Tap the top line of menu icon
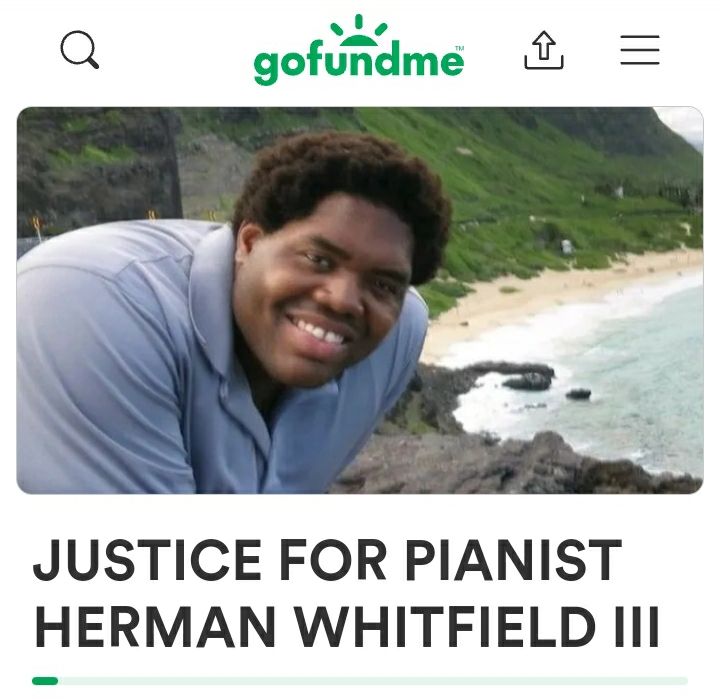The image size is (720, 700). point(640,36)
